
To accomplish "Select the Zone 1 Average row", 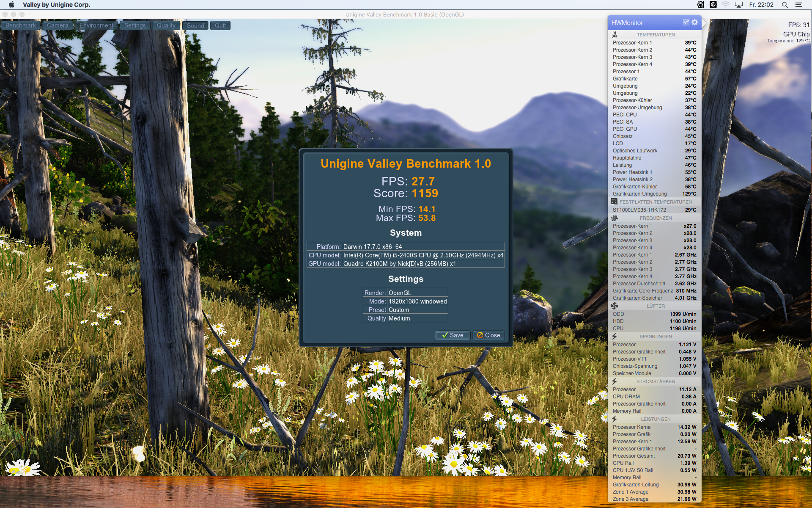I will tap(655, 492).
